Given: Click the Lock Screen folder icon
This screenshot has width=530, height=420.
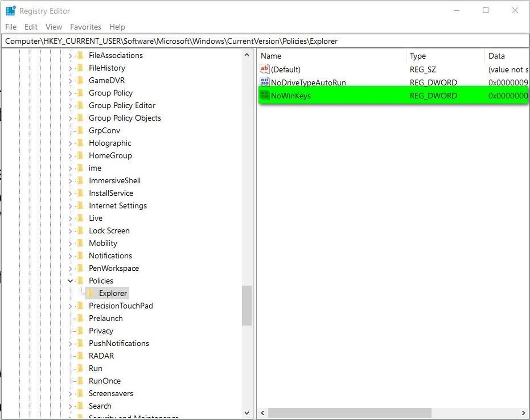Looking at the screenshot, I should (80, 231).
